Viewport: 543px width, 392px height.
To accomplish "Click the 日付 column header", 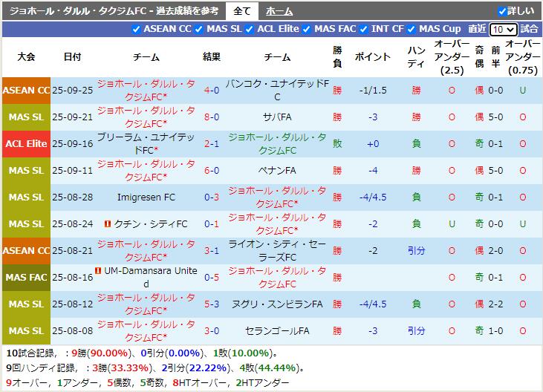I will [72, 56].
